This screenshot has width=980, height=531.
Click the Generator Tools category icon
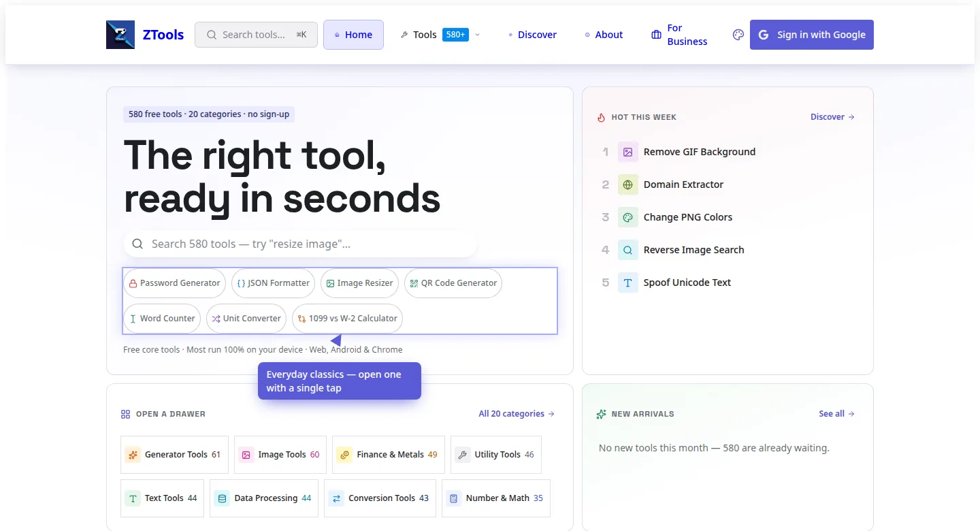(133, 455)
